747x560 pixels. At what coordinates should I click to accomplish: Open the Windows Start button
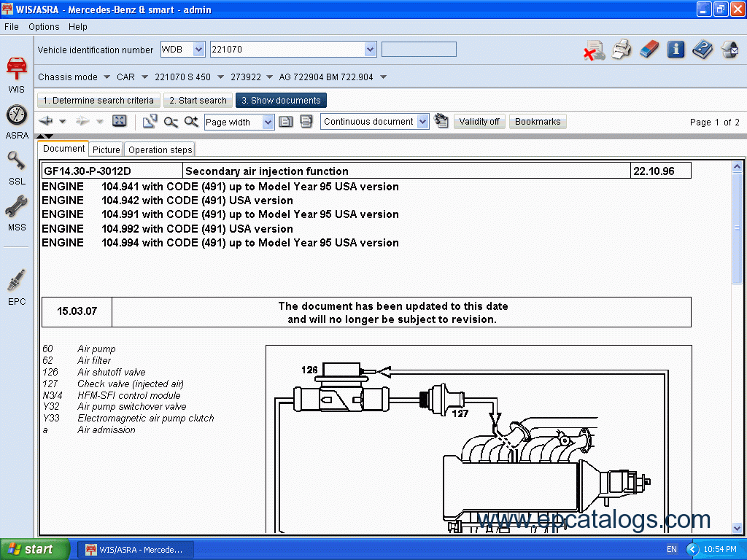[35, 550]
